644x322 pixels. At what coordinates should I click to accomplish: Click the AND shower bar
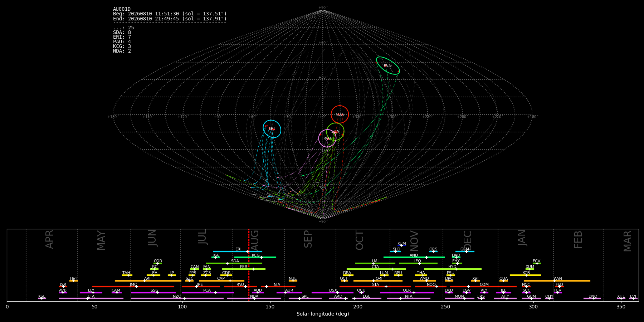pos(414,257)
